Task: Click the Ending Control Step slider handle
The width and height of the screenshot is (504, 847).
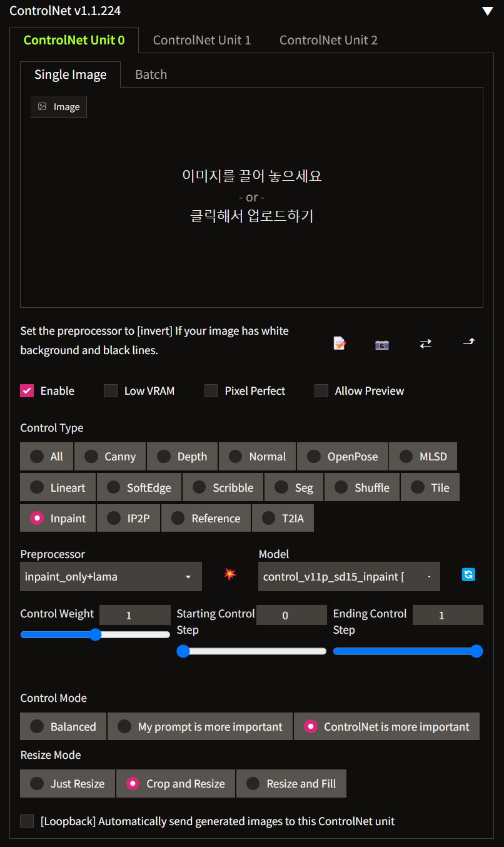Action: tap(476, 651)
